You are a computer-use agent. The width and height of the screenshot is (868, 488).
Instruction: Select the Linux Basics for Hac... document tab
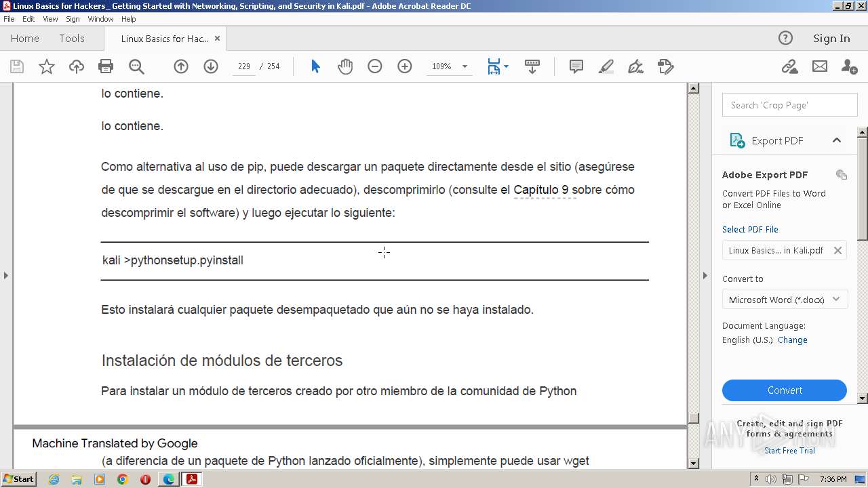pyautogui.click(x=165, y=39)
